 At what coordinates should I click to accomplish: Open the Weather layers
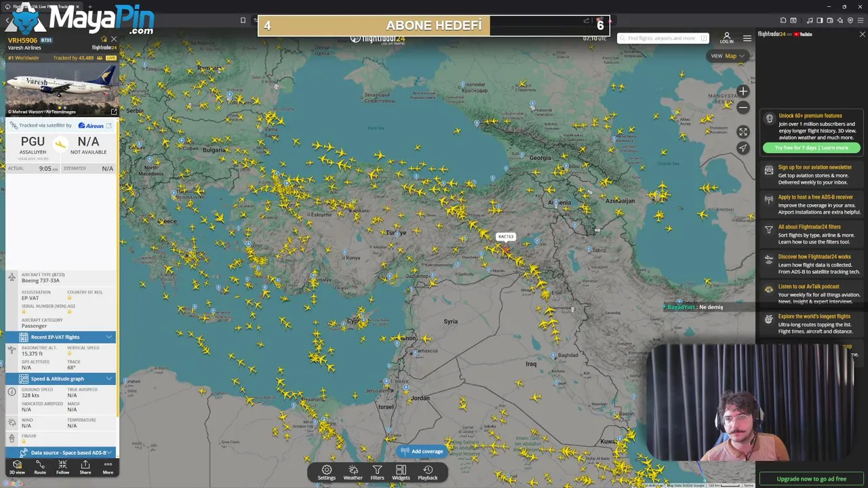[x=353, y=472]
